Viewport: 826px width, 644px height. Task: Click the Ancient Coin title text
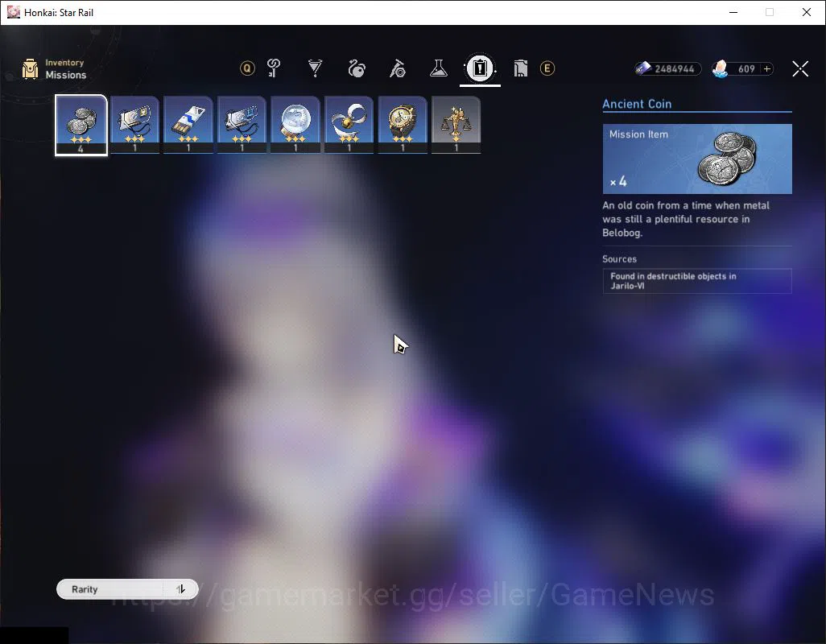point(637,104)
